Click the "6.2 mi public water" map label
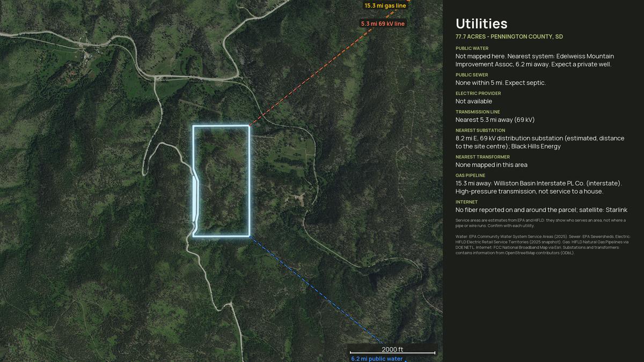The width and height of the screenshot is (644, 362). 377,359
